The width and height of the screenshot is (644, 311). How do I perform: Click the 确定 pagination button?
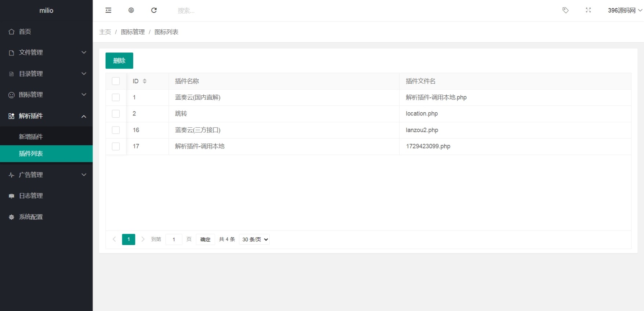click(205, 239)
